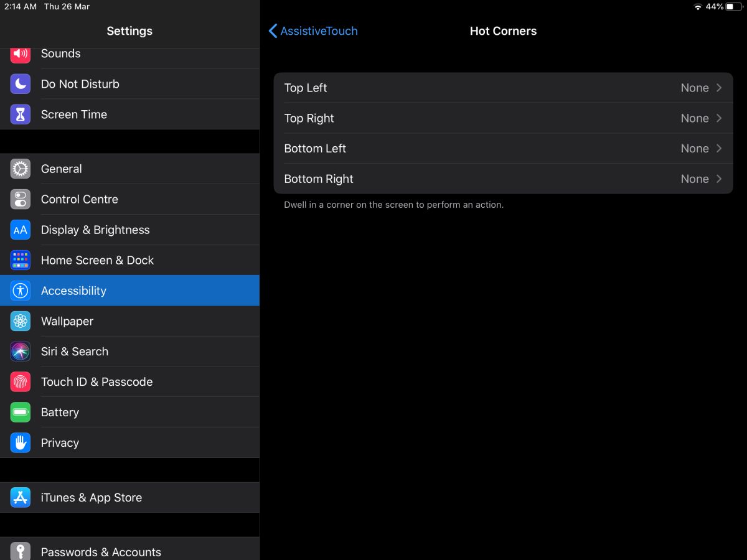Open Home Screen & Dock settings

129,260
